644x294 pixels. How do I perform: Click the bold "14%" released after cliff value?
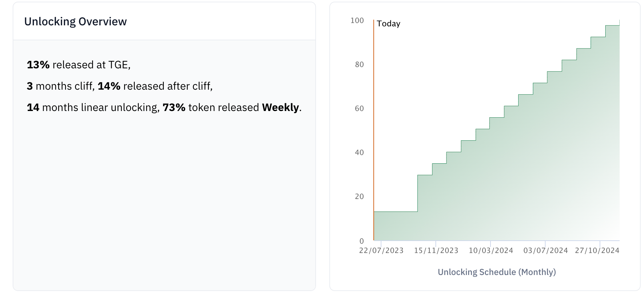click(x=109, y=86)
